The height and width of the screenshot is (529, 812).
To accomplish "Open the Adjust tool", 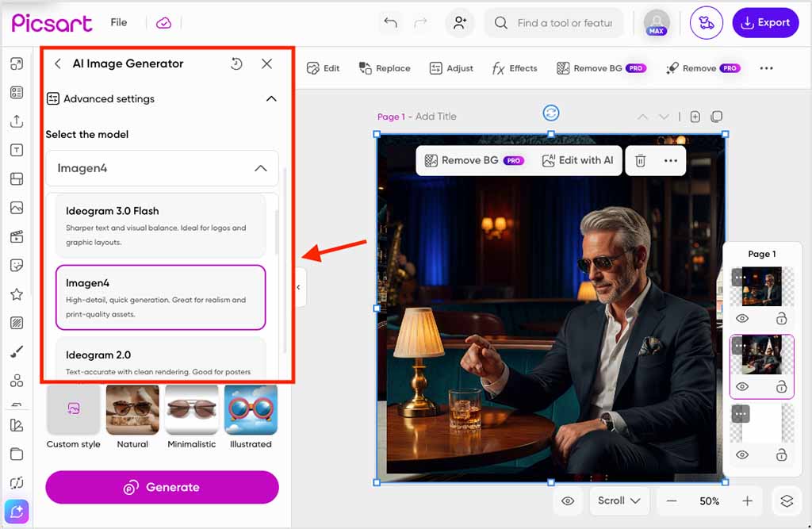I will coord(451,68).
